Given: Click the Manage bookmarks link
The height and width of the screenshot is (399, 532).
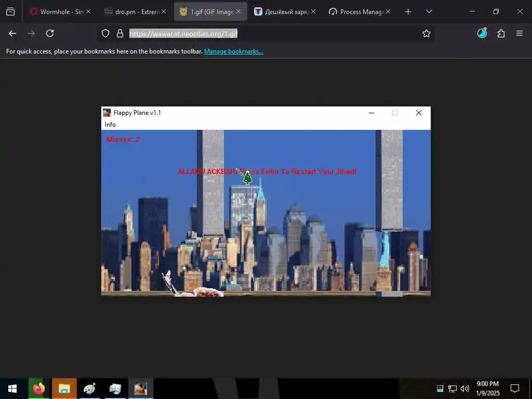Looking at the screenshot, I should (233, 51).
